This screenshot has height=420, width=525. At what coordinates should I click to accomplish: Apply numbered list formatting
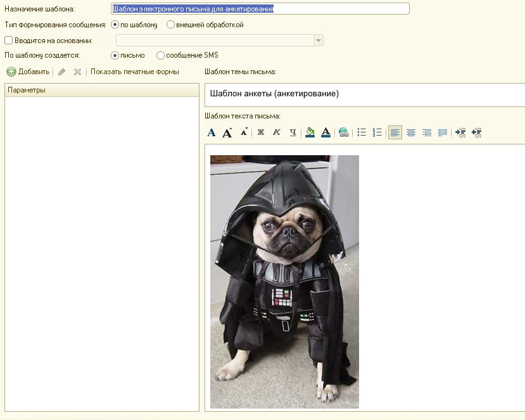pyautogui.click(x=377, y=132)
